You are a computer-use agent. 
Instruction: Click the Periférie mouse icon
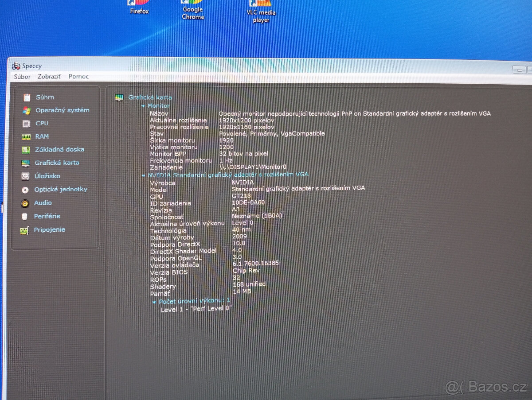pyautogui.click(x=25, y=217)
